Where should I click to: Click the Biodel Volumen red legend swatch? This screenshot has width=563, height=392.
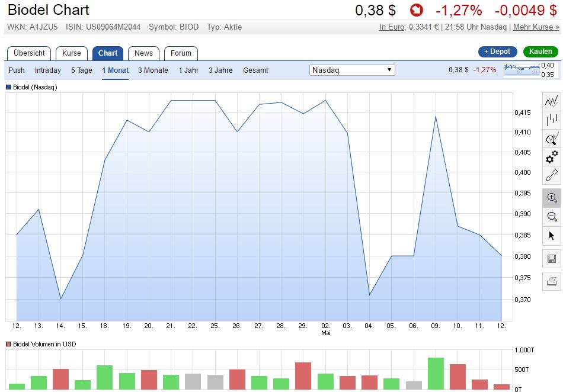8,344
